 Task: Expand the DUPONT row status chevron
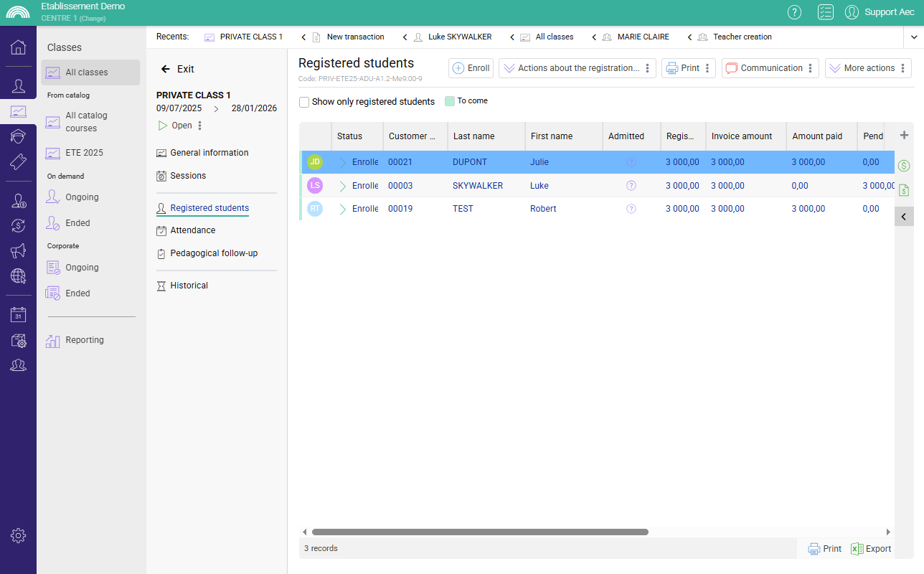pos(342,162)
